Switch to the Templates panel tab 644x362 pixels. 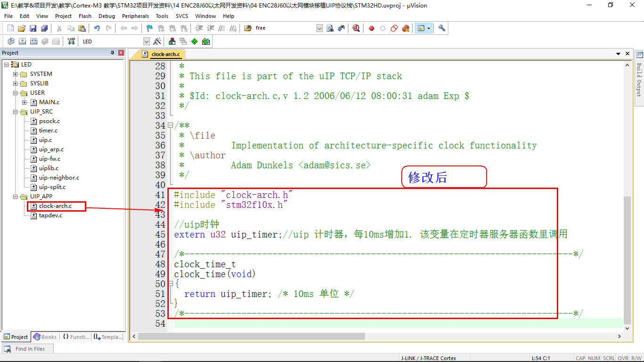coord(108,337)
